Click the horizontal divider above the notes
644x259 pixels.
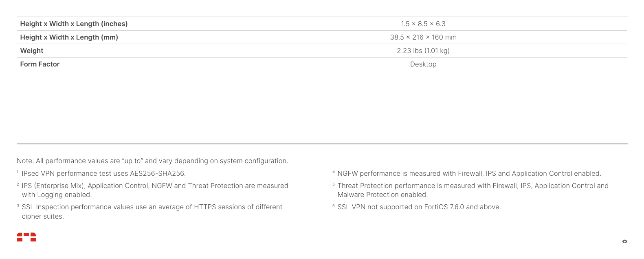click(322, 144)
